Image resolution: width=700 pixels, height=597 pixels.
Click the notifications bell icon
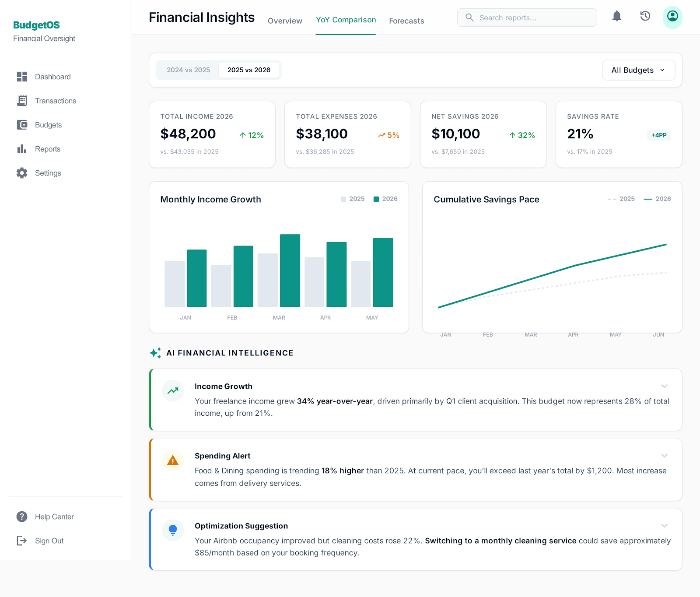click(x=616, y=17)
